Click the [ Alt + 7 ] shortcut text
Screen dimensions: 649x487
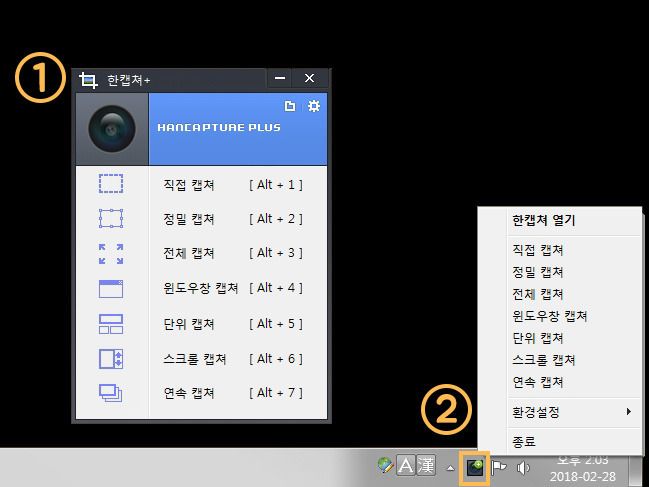pyautogui.click(x=276, y=393)
